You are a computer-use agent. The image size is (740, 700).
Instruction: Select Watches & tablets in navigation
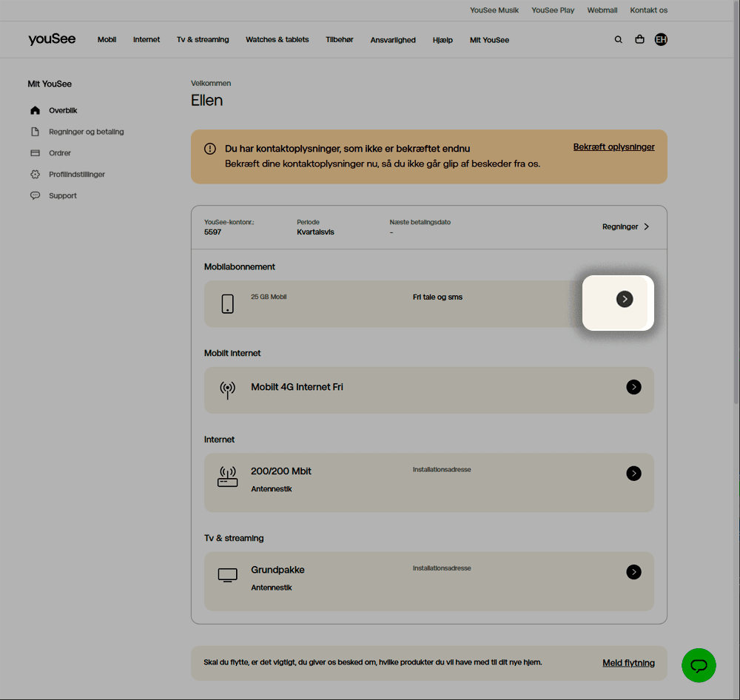[277, 40]
